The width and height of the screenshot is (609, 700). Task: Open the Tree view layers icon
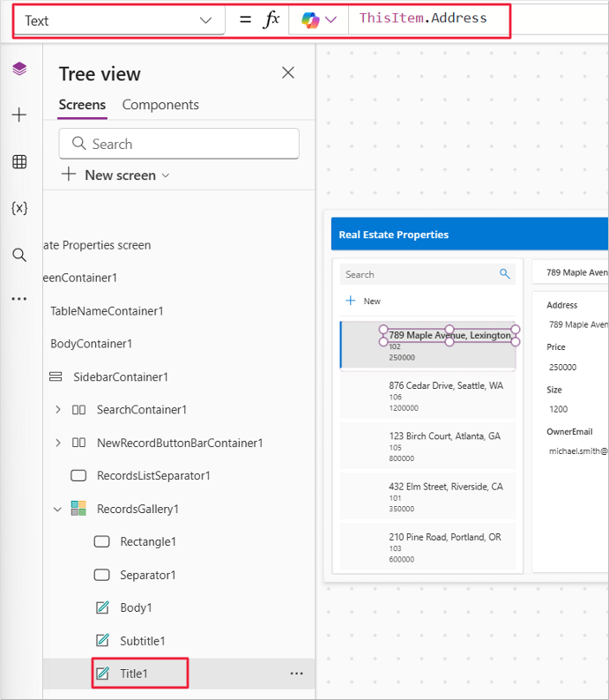(19, 69)
